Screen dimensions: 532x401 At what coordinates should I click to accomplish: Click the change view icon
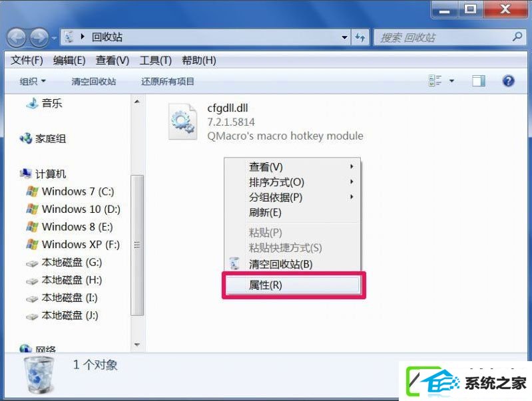tap(435, 81)
